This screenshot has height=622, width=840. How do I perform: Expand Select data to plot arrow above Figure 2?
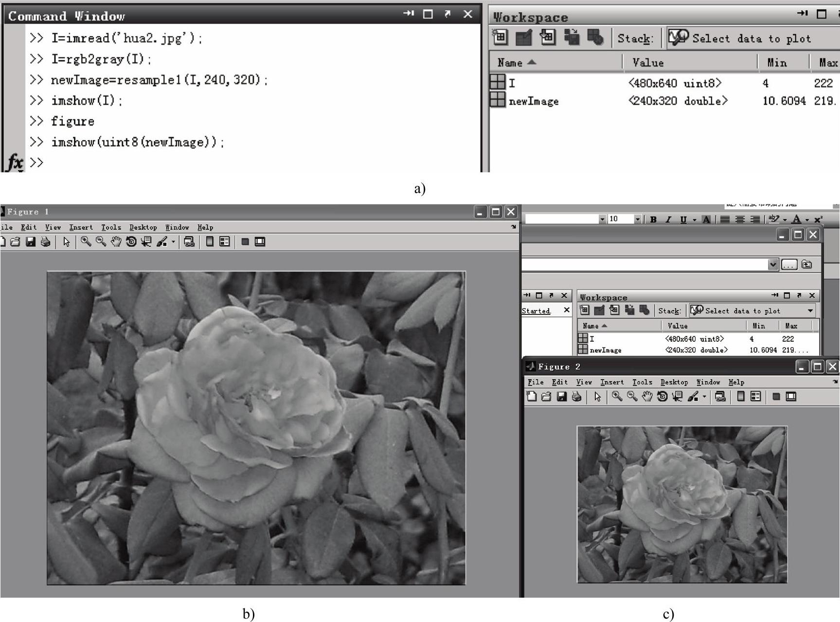coord(810,311)
